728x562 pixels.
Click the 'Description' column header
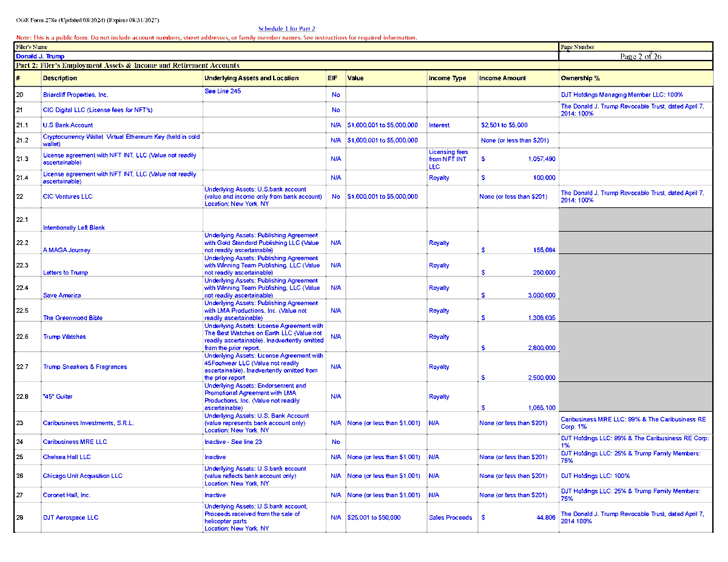[x=60, y=78]
